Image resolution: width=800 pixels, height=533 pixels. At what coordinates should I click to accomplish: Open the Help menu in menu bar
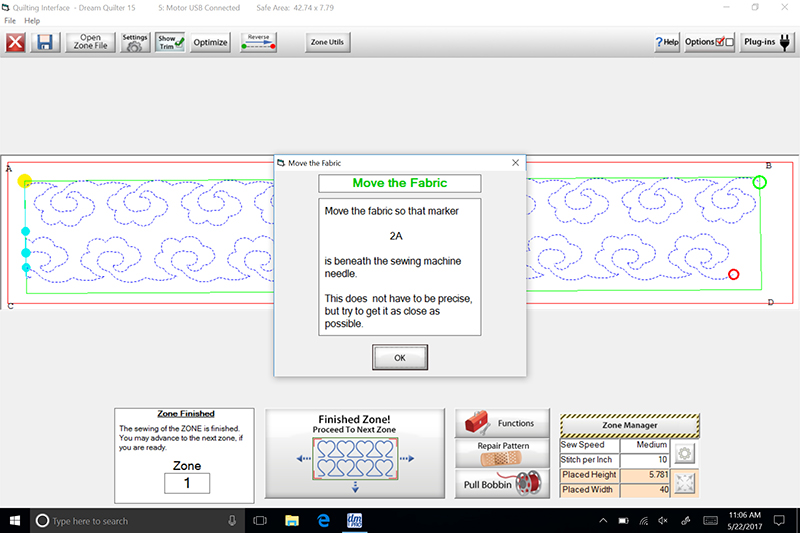32,20
